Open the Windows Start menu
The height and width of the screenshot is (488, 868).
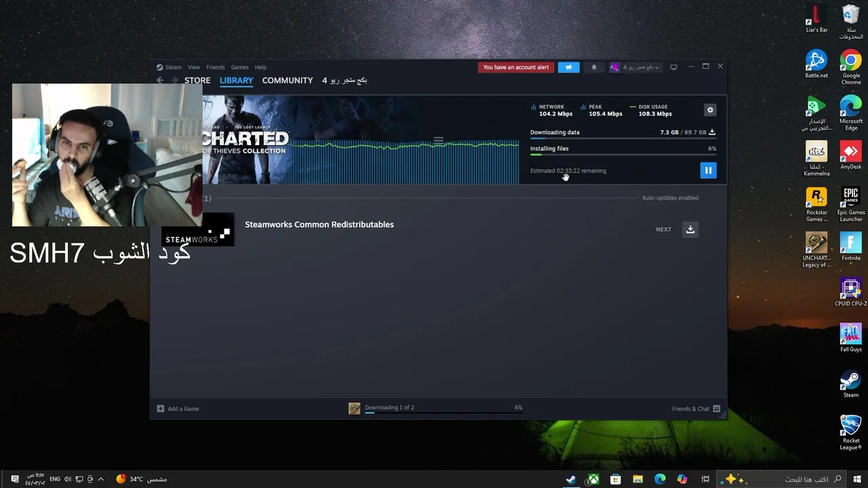click(x=857, y=479)
